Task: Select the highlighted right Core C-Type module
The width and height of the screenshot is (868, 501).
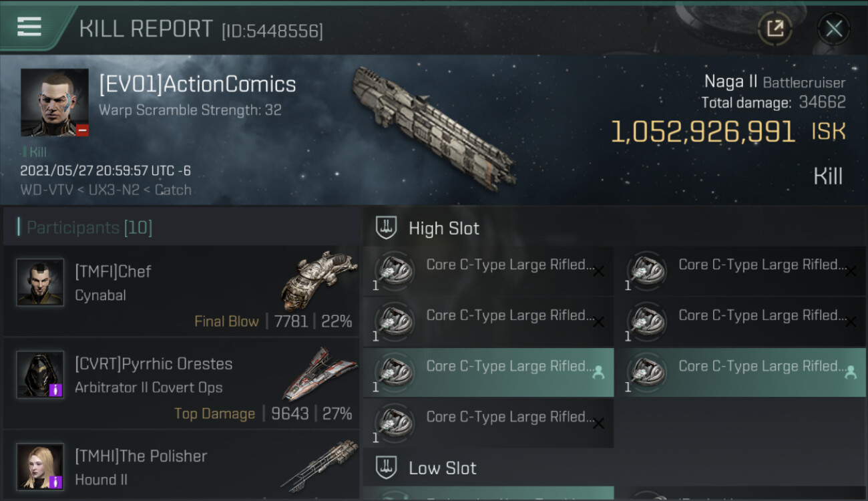Action: [x=740, y=372]
